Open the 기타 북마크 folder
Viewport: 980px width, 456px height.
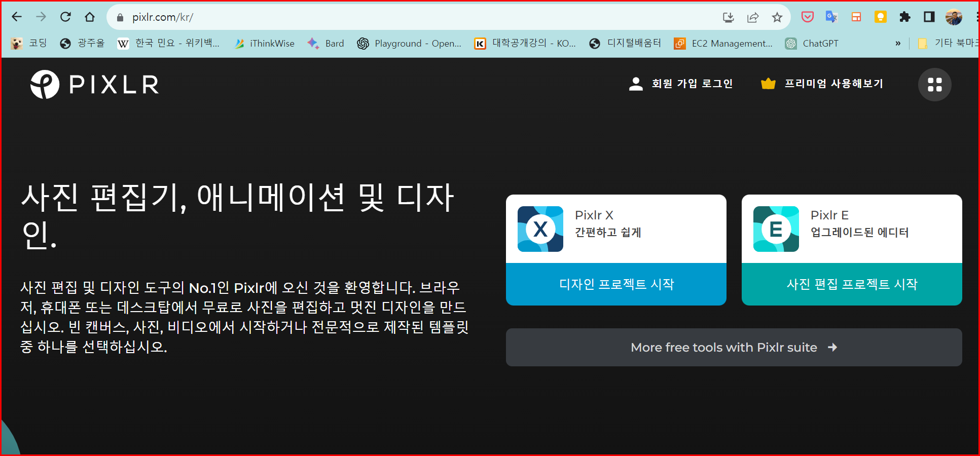pos(948,44)
